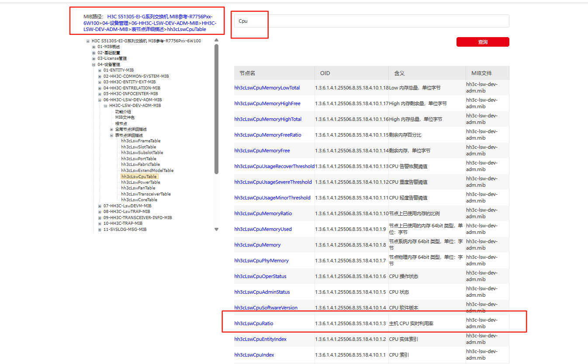Image resolution: width=588 pixels, height=364 pixels.
Task: Click the plus icon beside 03-License管理
Action: [93, 58]
